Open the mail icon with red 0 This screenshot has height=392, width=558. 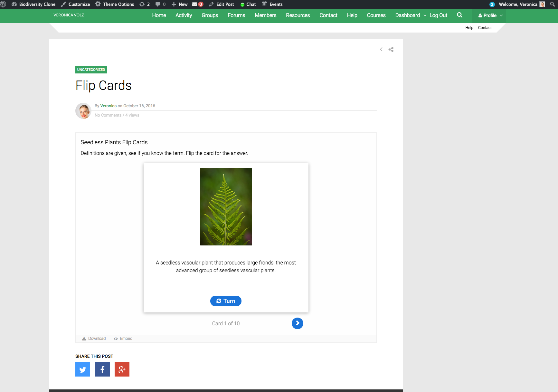click(197, 4)
